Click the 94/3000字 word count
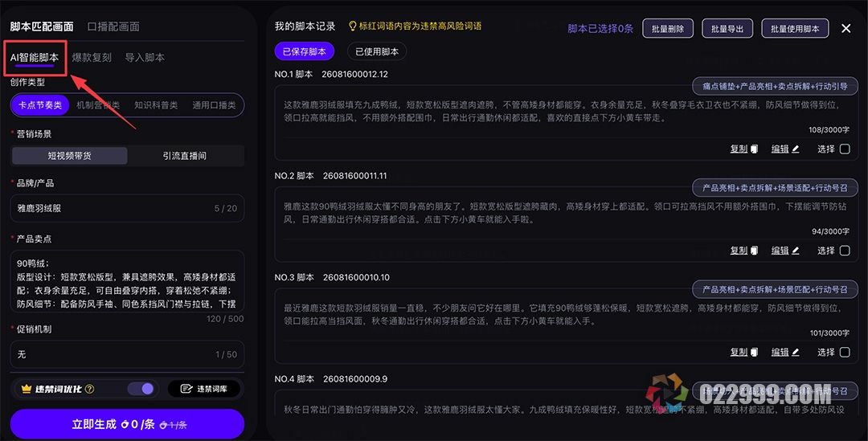 (x=830, y=232)
